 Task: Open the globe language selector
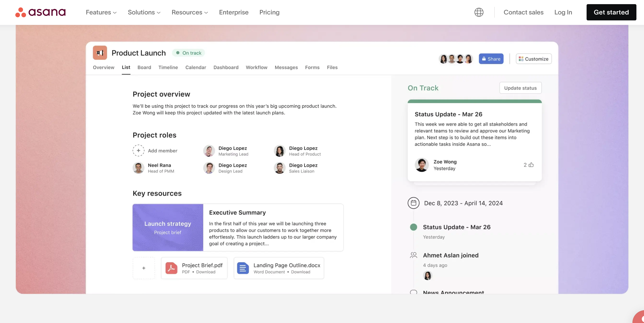(479, 12)
